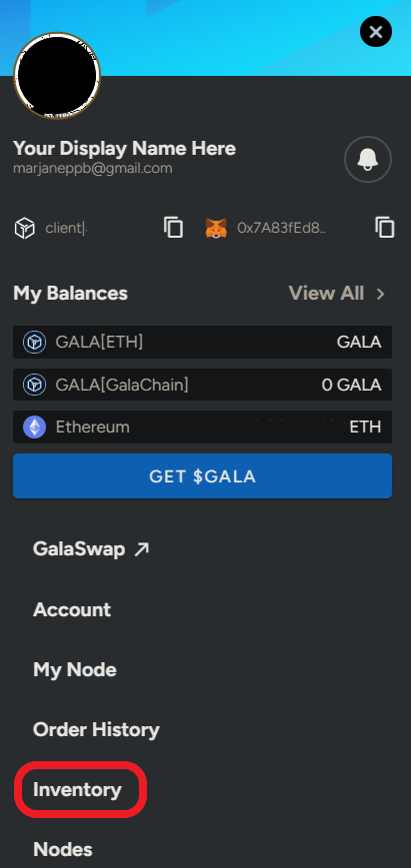Open the Nodes menu item
The width and height of the screenshot is (411, 868).
63,849
